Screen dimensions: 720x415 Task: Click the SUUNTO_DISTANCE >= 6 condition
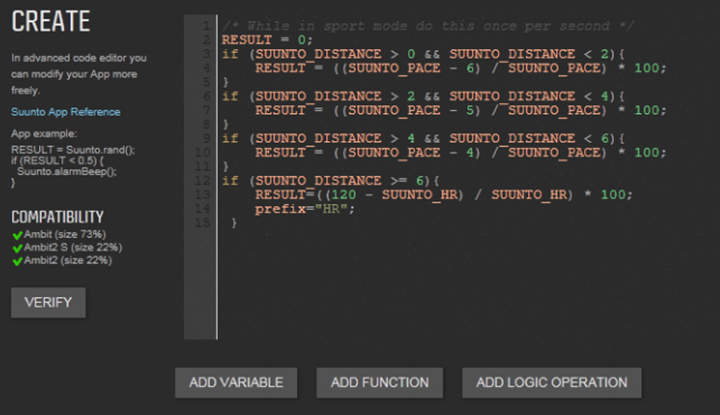coord(339,181)
